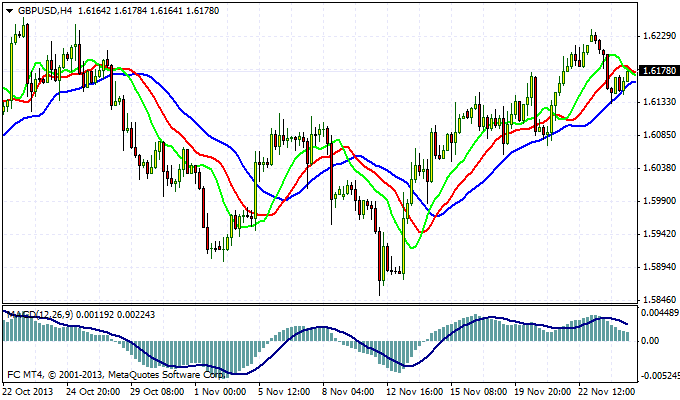Click the 22 Oct 2013 date label
Image resolution: width=680 pixels, height=400 pixels.
point(28,392)
